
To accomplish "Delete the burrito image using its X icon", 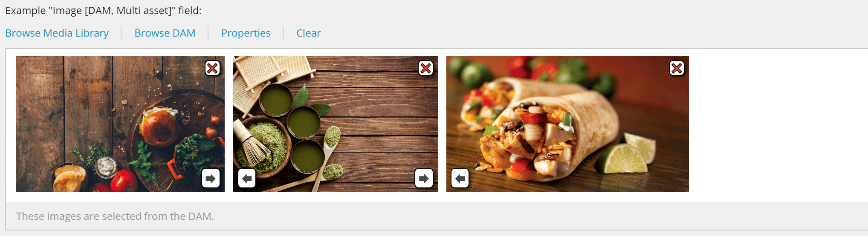I will tap(677, 68).
